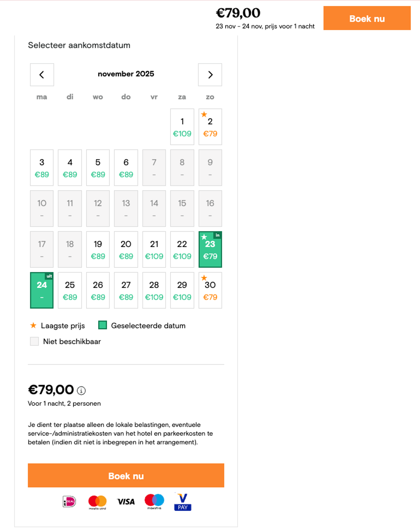The image size is (420, 532).
Task: Choose November 3 priced at €89
Action: [42, 168]
